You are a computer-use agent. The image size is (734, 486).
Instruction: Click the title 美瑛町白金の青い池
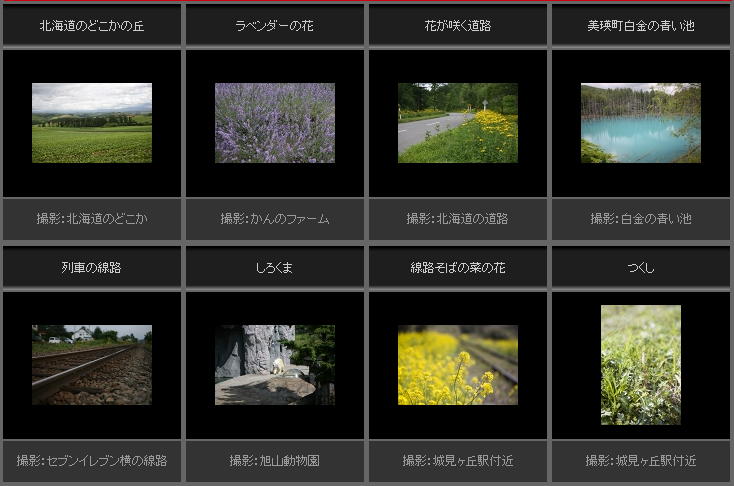641,26
